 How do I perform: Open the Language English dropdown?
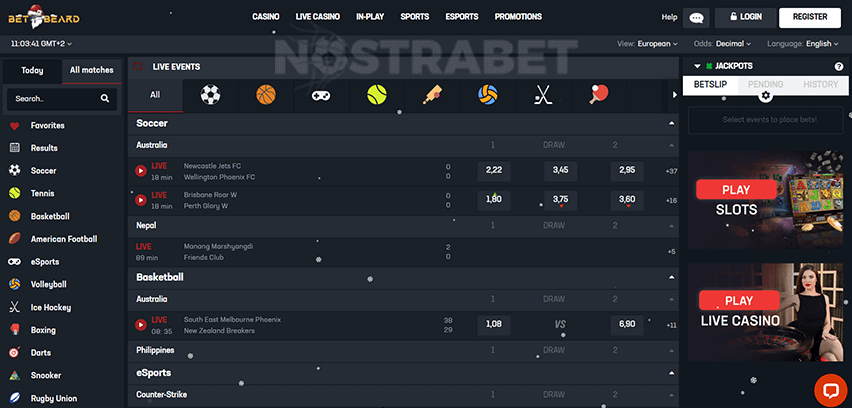804,44
